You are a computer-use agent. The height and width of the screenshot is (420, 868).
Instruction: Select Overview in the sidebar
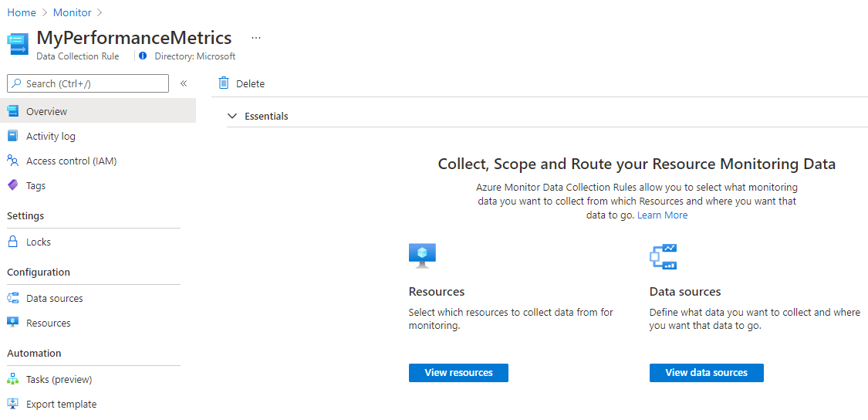coord(98,111)
